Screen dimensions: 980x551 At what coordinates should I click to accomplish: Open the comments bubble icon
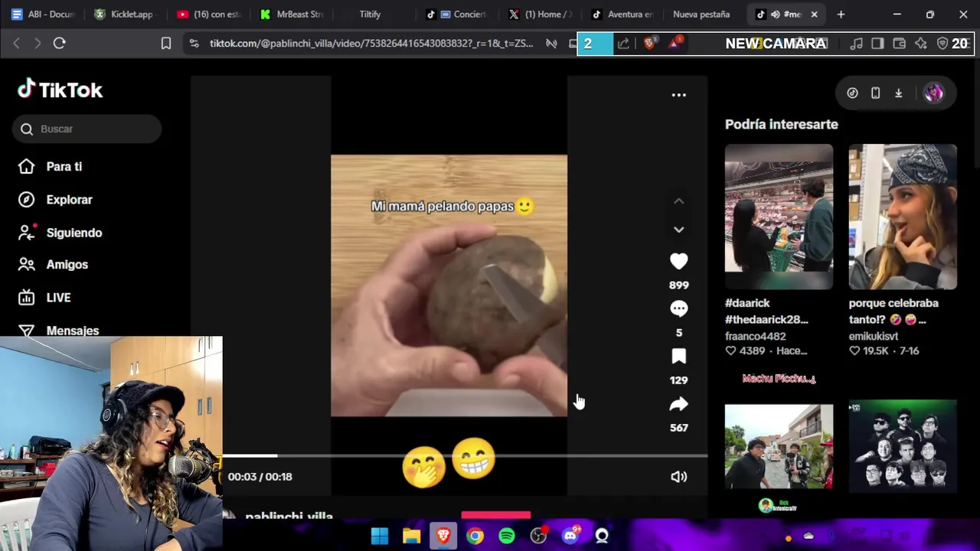pyautogui.click(x=678, y=308)
